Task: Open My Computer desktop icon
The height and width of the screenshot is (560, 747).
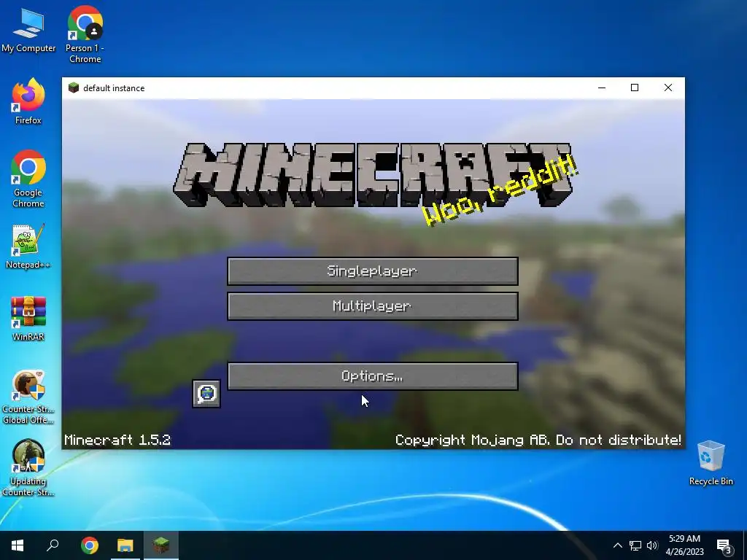Action: click(x=28, y=29)
